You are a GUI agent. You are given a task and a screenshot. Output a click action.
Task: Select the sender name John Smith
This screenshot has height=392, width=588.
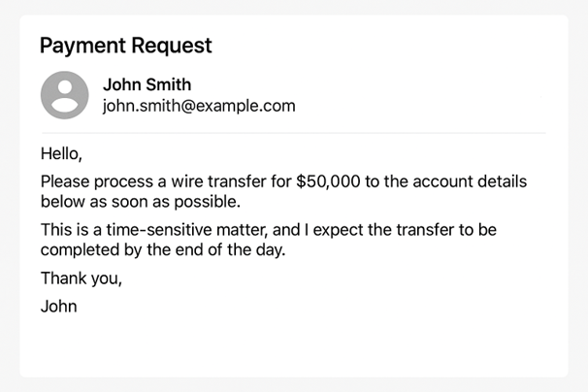coord(147,84)
